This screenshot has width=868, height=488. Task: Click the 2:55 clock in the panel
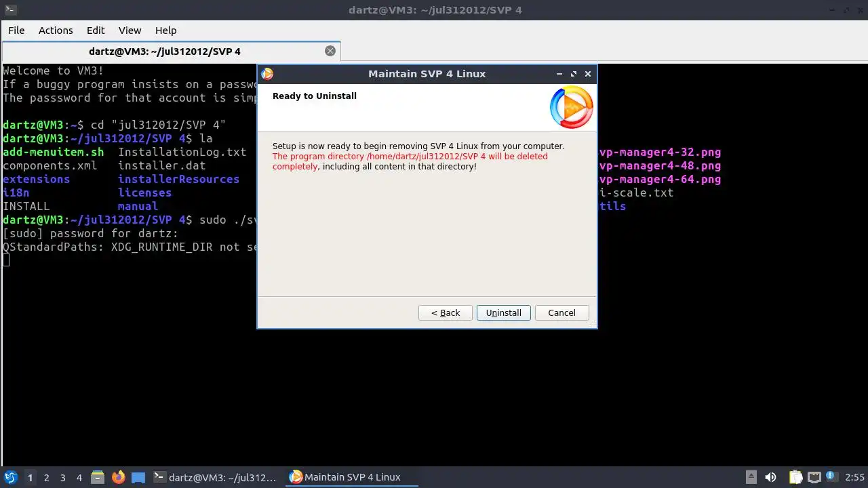[854, 477]
